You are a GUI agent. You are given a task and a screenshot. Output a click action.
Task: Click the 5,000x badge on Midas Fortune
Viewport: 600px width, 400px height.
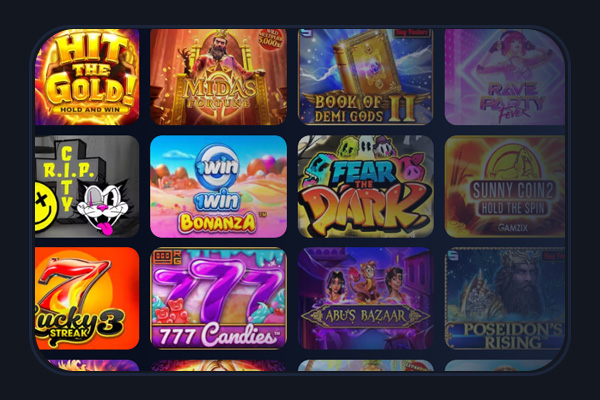[x=270, y=40]
